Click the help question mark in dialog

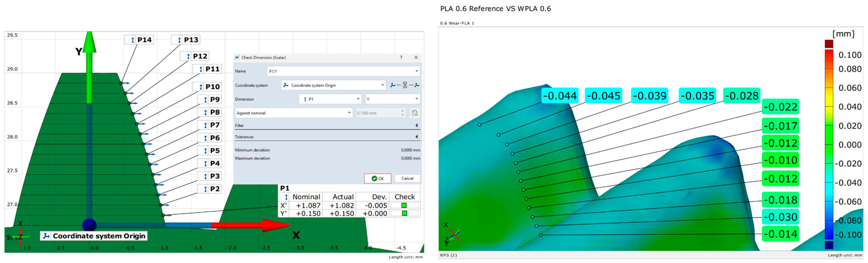tap(401, 58)
